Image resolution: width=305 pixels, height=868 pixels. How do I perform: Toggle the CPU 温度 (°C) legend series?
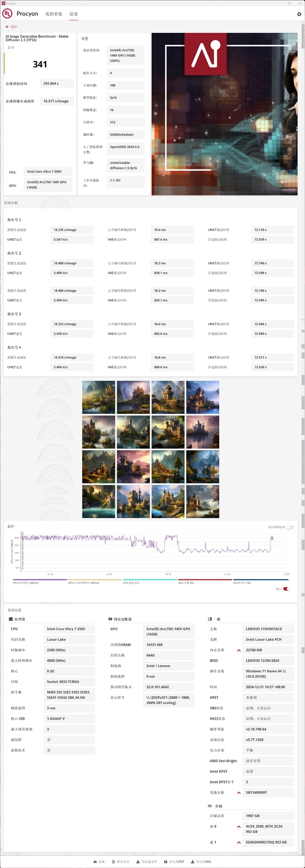pyautogui.click(x=131, y=583)
